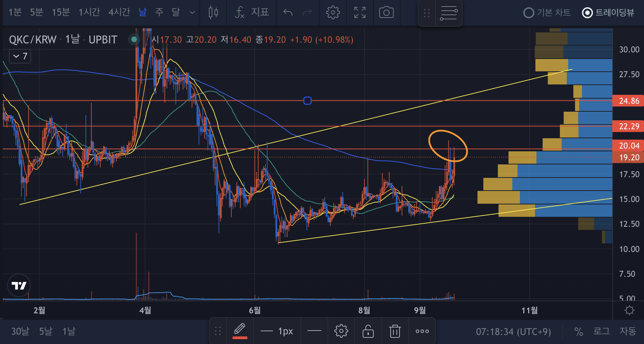Click the 9월 time axis label

420,311
